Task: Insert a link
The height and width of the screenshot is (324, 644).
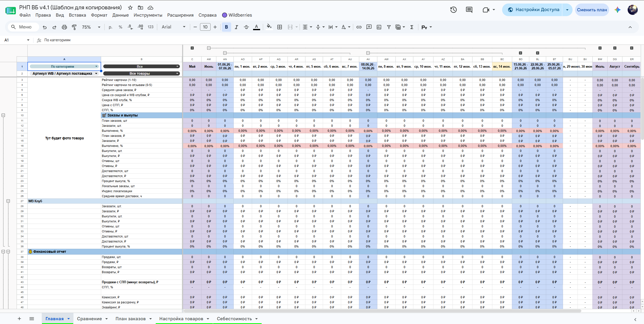Action: [x=359, y=27]
